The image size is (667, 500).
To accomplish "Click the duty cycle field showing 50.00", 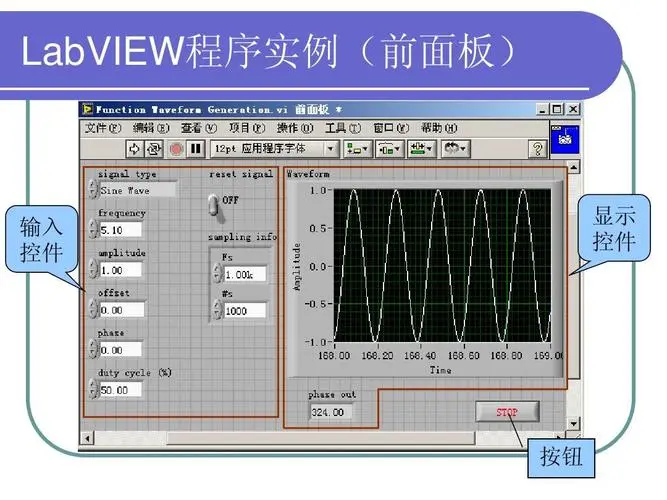I will tap(120, 390).
